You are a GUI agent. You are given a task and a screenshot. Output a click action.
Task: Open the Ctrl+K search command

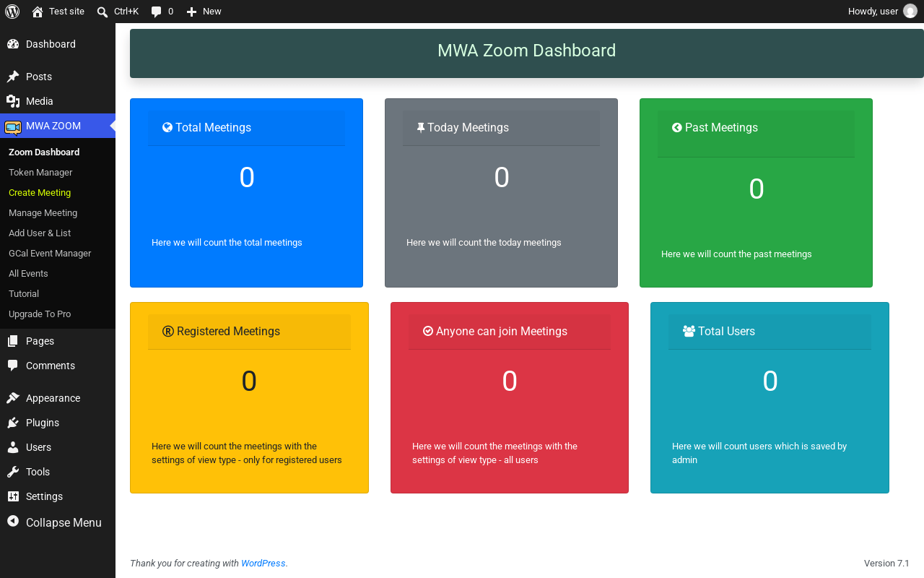pos(118,12)
